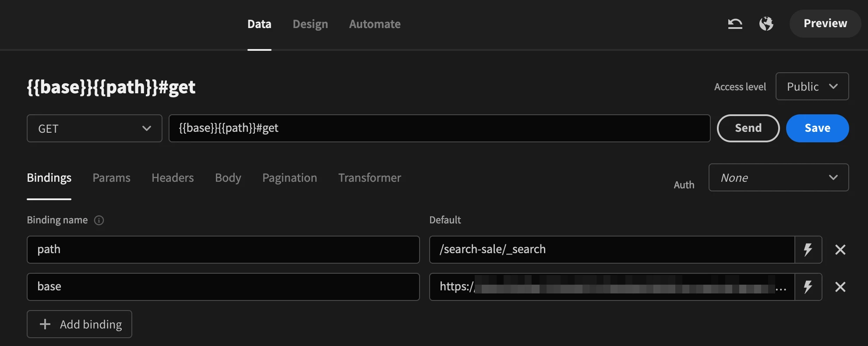Open the Headers tab

click(173, 178)
